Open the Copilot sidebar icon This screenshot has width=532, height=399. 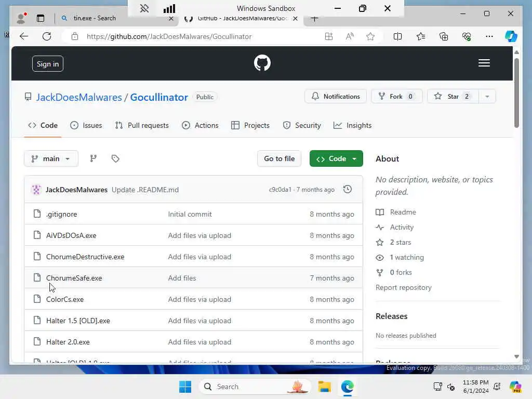tap(511, 36)
